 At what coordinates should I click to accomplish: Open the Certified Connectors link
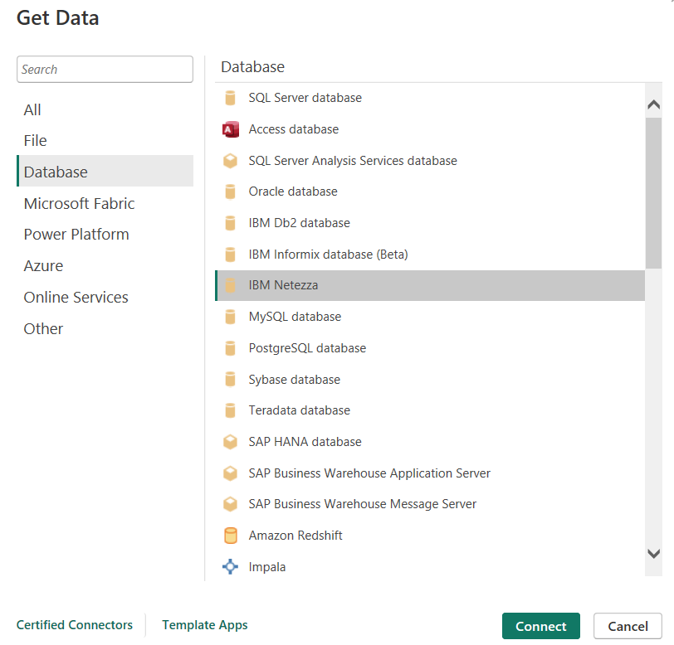(x=74, y=625)
